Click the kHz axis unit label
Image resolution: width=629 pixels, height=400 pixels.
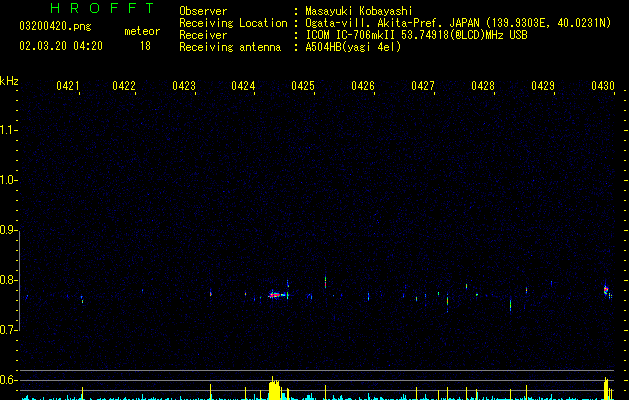click(x=9, y=81)
